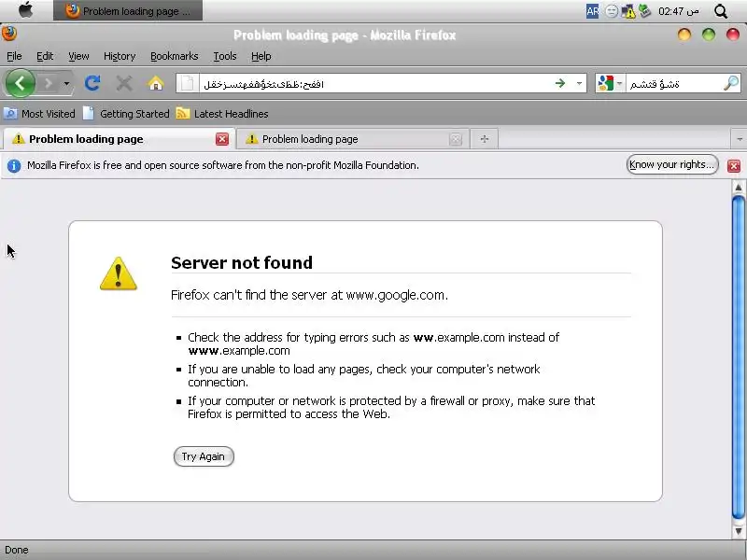Click the blue info icon on notification bar
The image size is (747, 560).
click(x=14, y=166)
